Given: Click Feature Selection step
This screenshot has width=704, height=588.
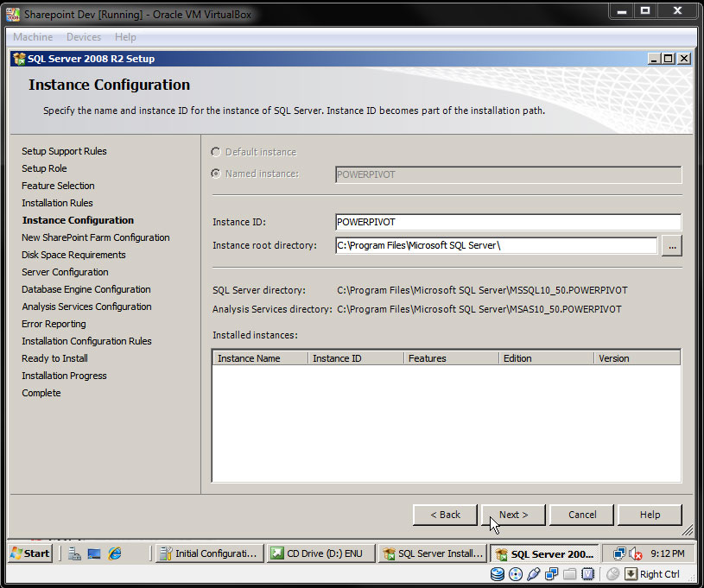Looking at the screenshot, I should click(58, 186).
